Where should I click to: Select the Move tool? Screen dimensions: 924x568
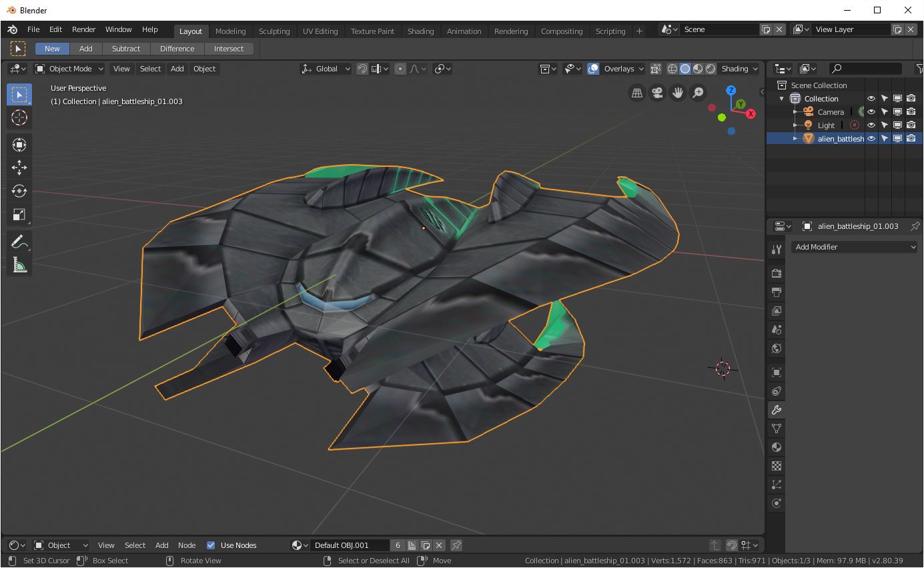pyautogui.click(x=19, y=168)
